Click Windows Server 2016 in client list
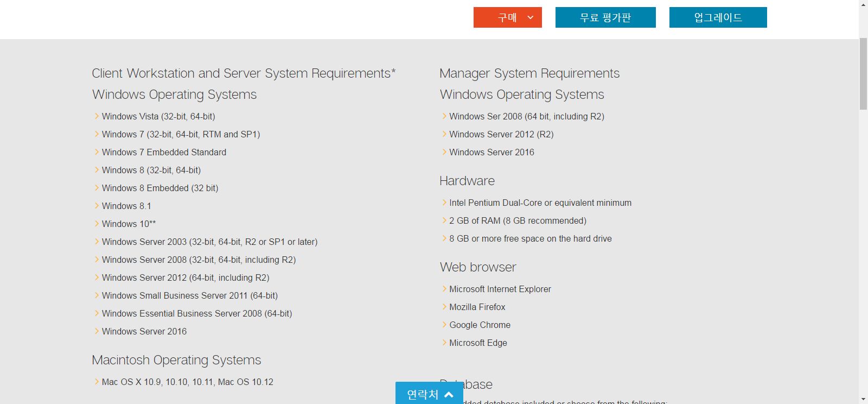Screen dimensions: 868x404 pos(144,331)
